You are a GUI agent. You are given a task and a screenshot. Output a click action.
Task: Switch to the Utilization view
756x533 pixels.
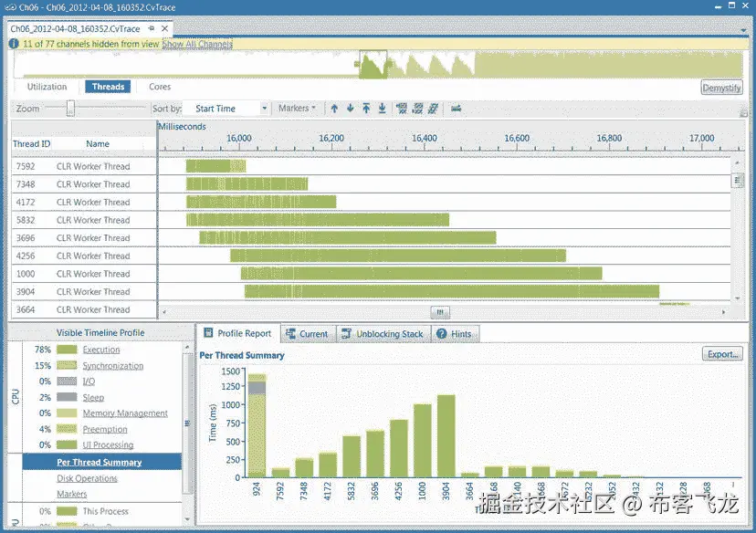[47, 87]
